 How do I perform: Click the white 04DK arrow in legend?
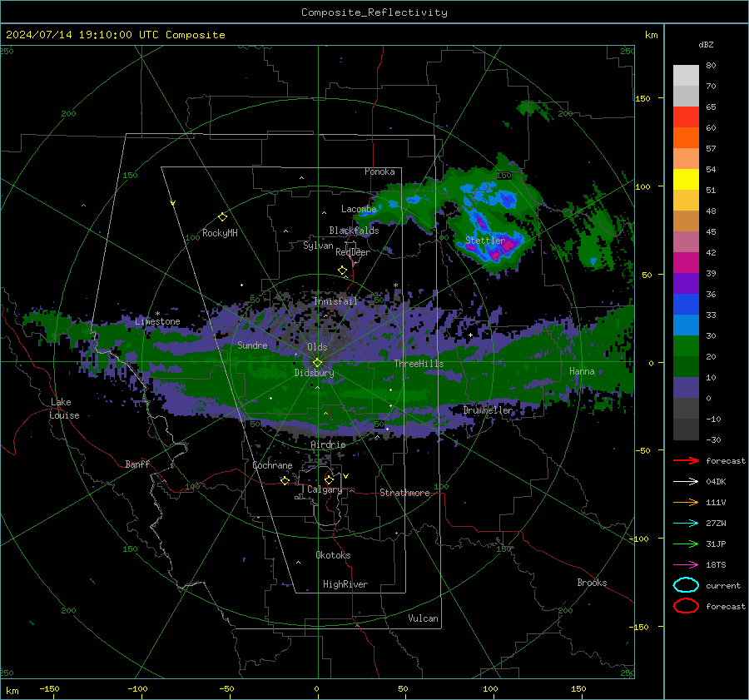pos(686,482)
